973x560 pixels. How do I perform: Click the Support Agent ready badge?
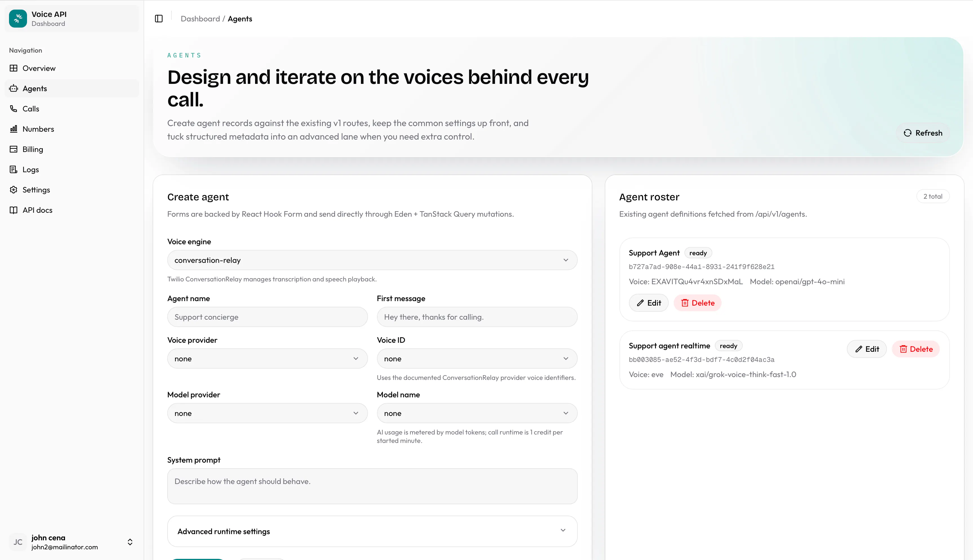point(698,253)
